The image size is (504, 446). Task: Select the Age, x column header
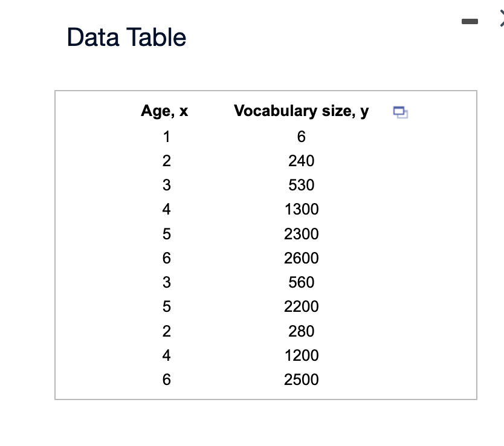click(x=164, y=111)
